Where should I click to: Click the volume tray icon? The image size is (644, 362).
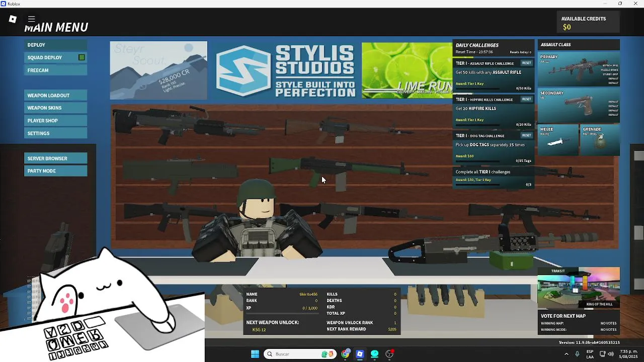point(611,354)
